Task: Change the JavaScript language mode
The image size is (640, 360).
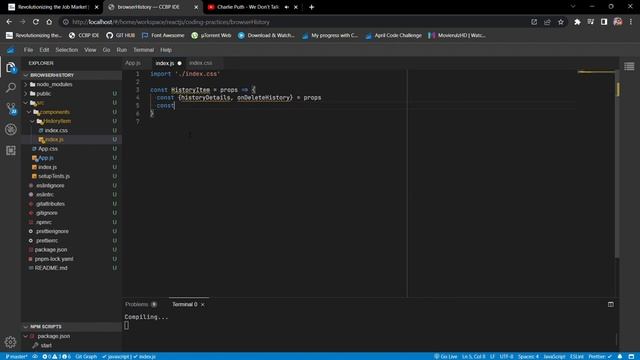Action: 554,356
